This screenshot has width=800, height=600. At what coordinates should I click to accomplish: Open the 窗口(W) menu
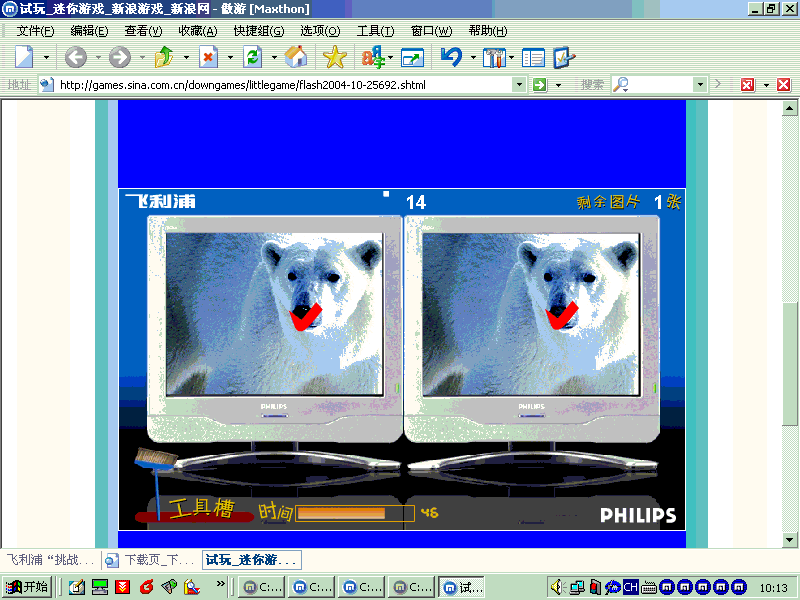pos(432,31)
